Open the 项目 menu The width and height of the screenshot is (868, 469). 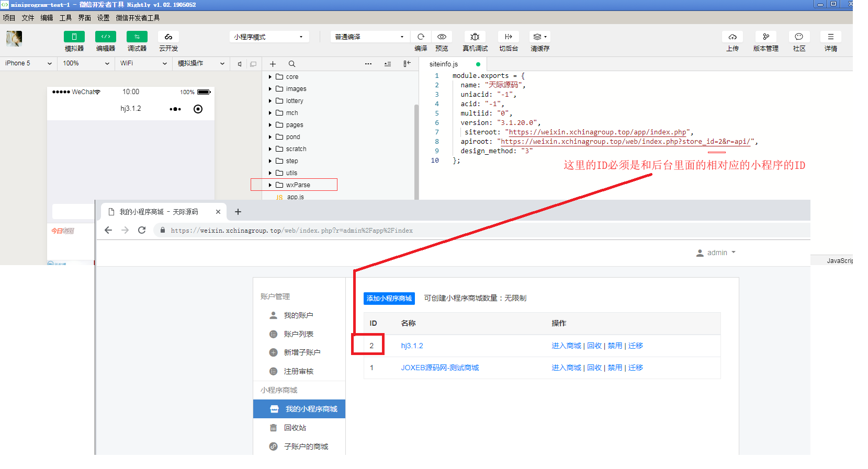tap(9, 18)
